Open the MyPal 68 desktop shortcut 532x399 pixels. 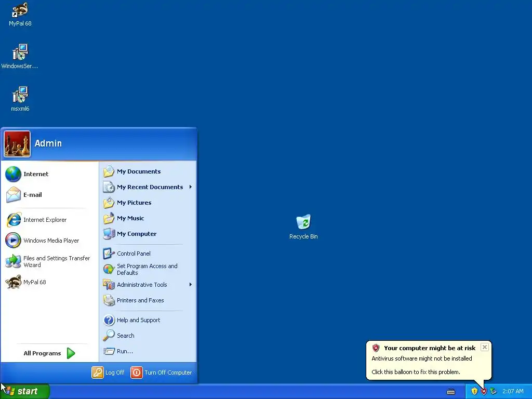20,14
